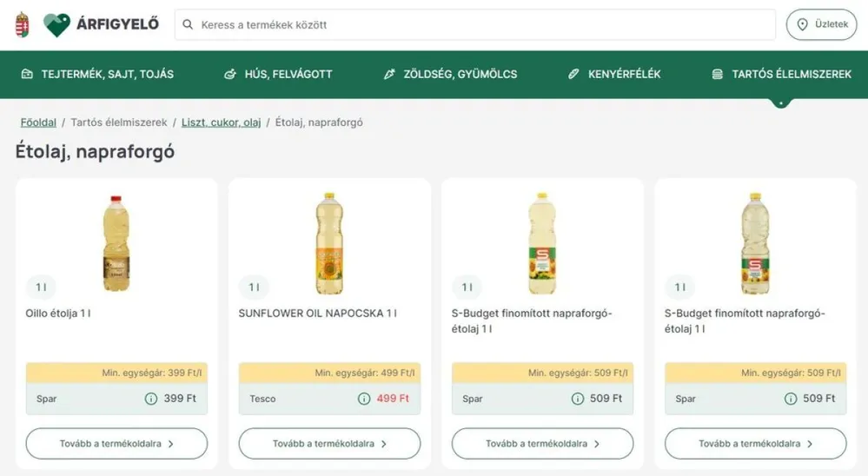Click the search magnifier icon

tap(188, 25)
